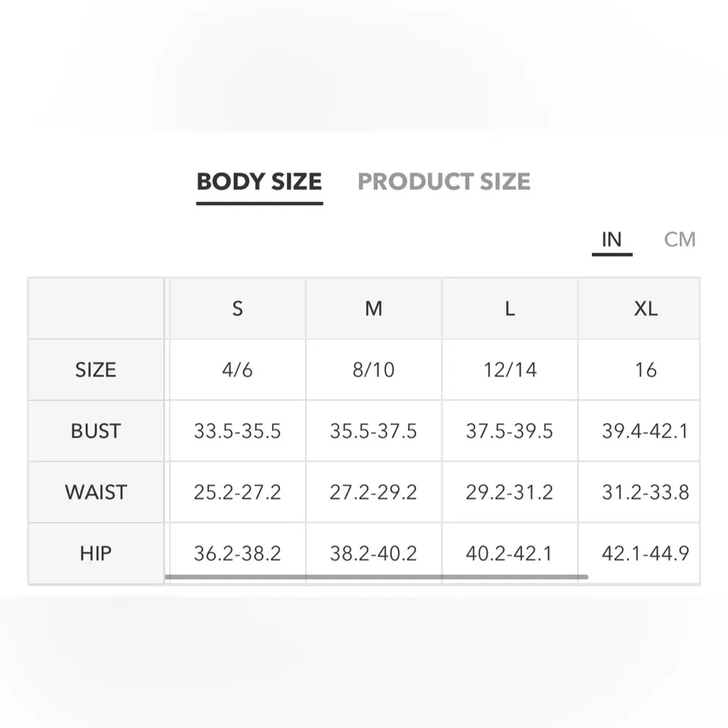Screen dimensions: 728x728
Task: Click the horizontal table scrollbar
Action: [x=376, y=577]
